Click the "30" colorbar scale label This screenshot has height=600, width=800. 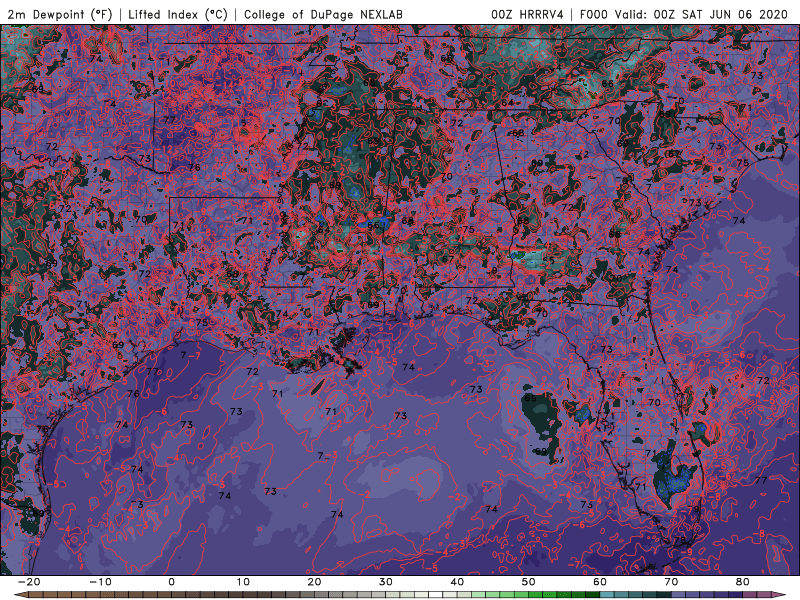click(386, 582)
